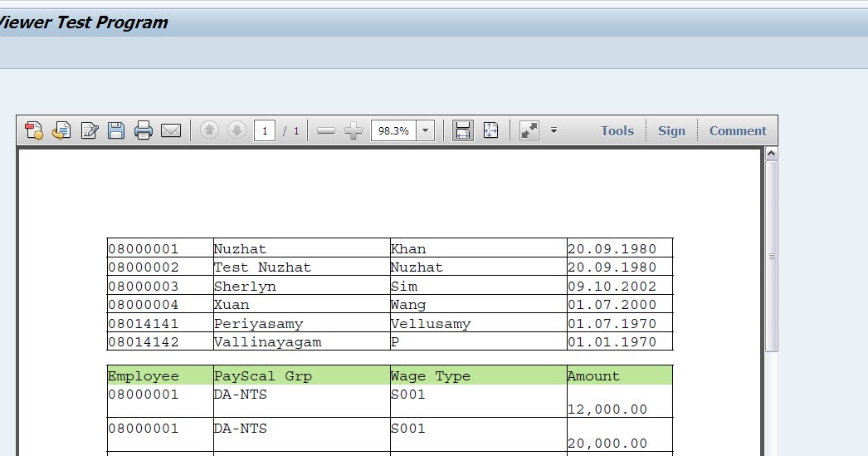The width and height of the screenshot is (868, 456).
Task: Click the name Xuan
Action: click(232, 304)
